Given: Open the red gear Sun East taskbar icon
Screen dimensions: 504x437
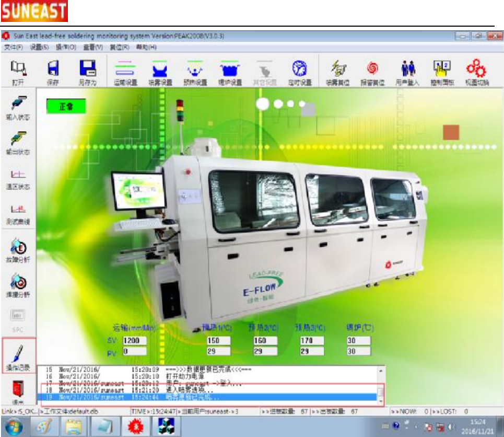Looking at the screenshot, I should pyautogui.click(x=135, y=427).
